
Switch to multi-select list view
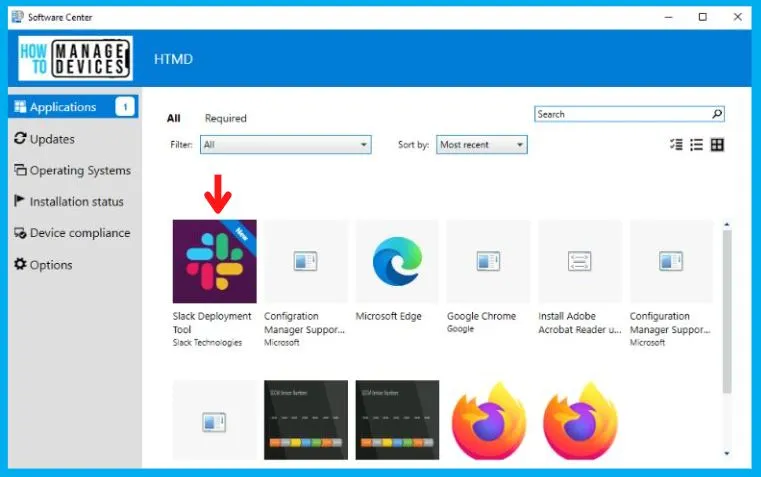coord(676,145)
